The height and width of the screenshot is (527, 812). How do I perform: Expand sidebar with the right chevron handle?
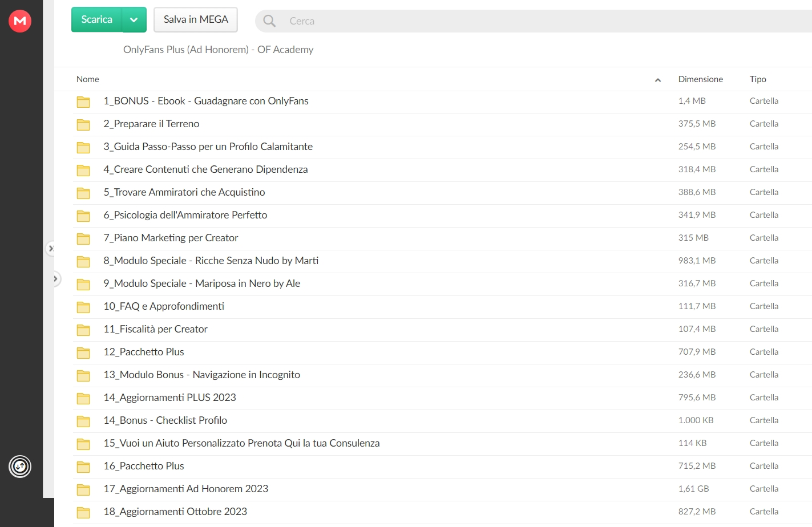(55, 279)
